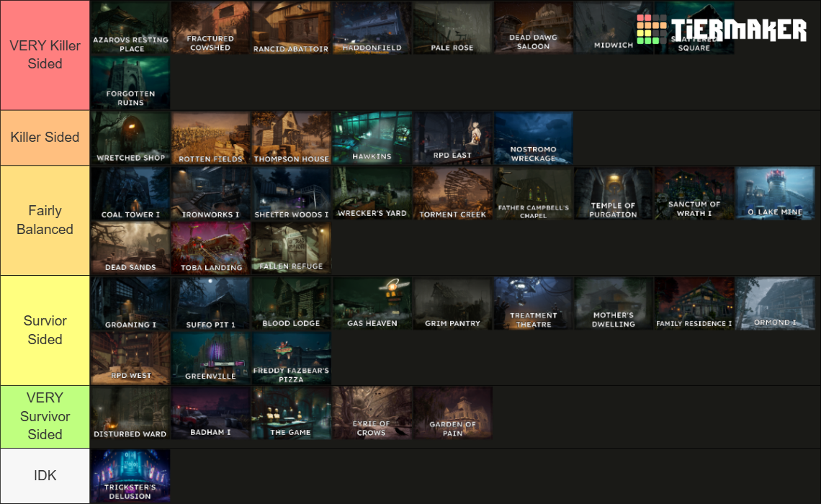Click The Game map thumbnail
Image resolution: width=821 pixels, height=504 pixels.
click(291, 413)
